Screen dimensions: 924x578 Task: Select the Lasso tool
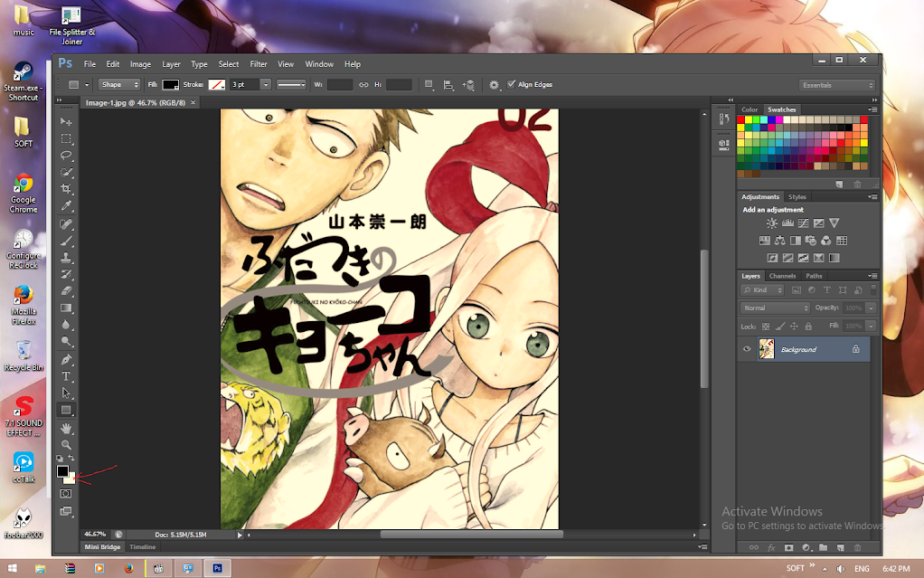(x=66, y=156)
